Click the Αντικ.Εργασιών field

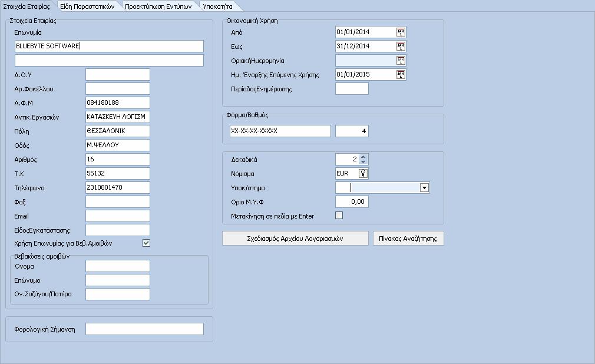[118, 117]
